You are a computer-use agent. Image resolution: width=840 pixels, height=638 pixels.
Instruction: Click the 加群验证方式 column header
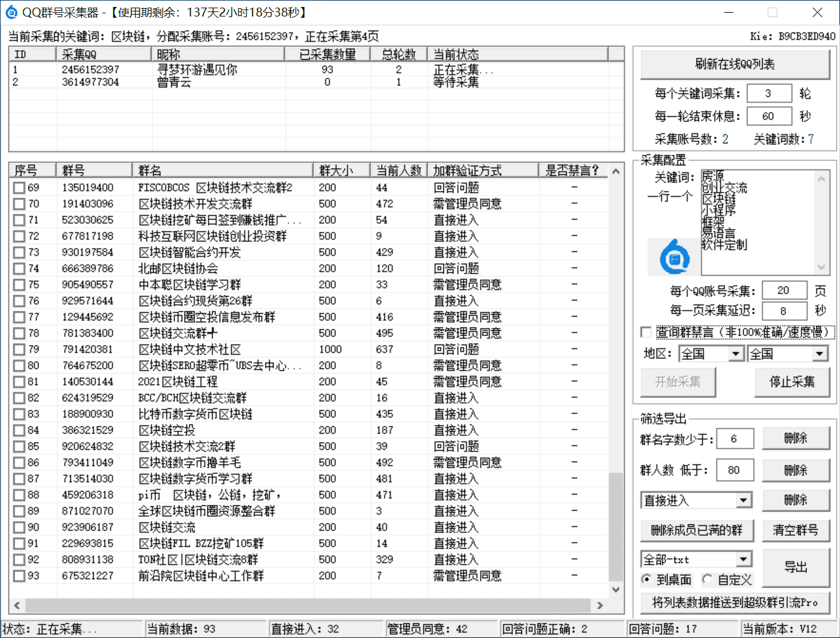coord(483,170)
